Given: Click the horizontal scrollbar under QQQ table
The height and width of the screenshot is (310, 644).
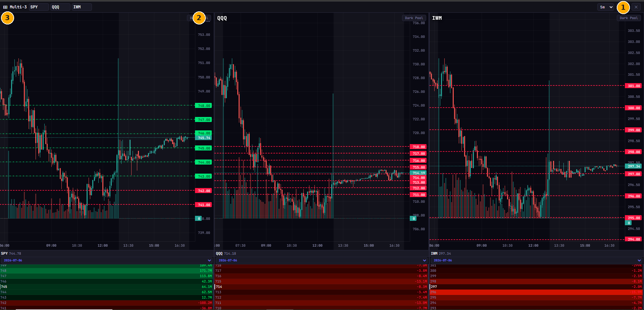Looking at the screenshot, I should tap(280, 309).
